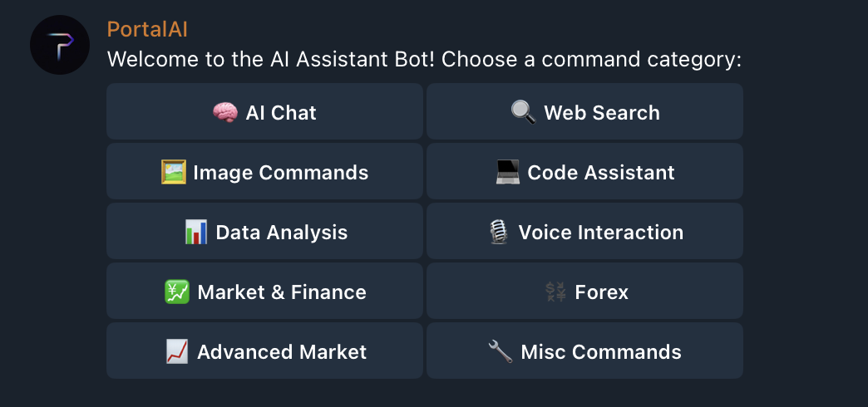The height and width of the screenshot is (407, 868).
Task: Select the Voice Interaction button
Action: (584, 231)
